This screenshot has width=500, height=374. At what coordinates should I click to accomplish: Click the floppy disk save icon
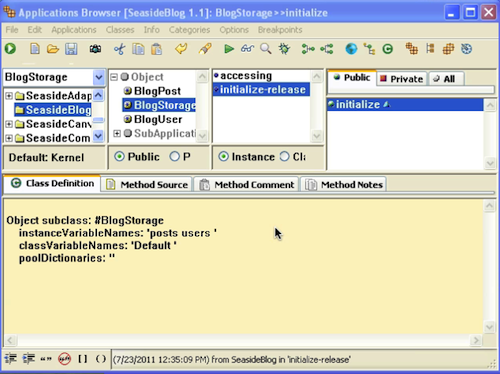pyautogui.click(x=71, y=49)
